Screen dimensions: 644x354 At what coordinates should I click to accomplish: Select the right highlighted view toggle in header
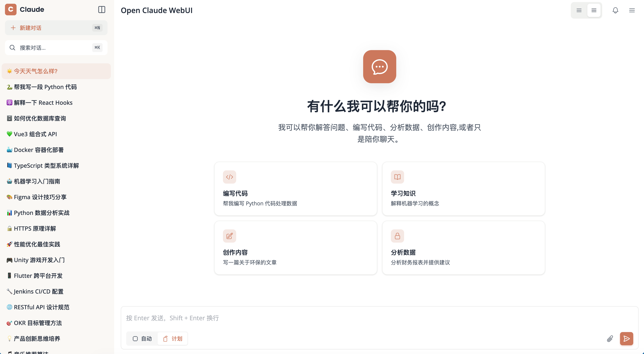594,10
